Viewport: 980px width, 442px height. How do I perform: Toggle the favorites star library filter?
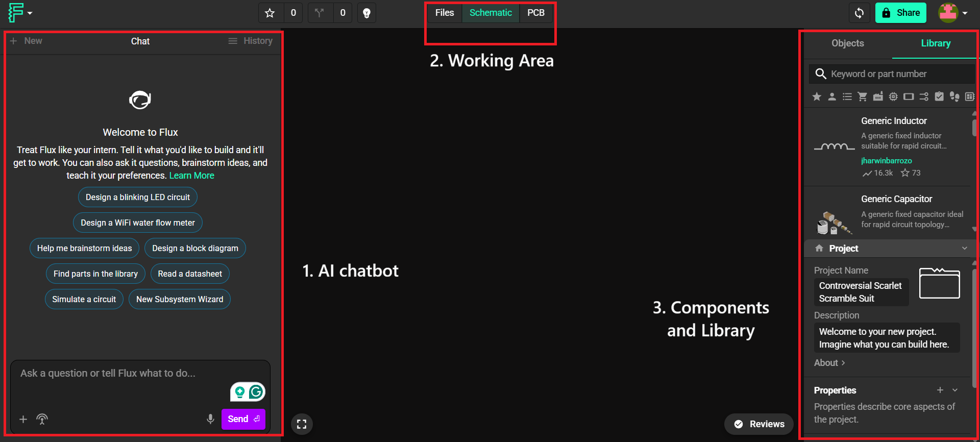817,96
